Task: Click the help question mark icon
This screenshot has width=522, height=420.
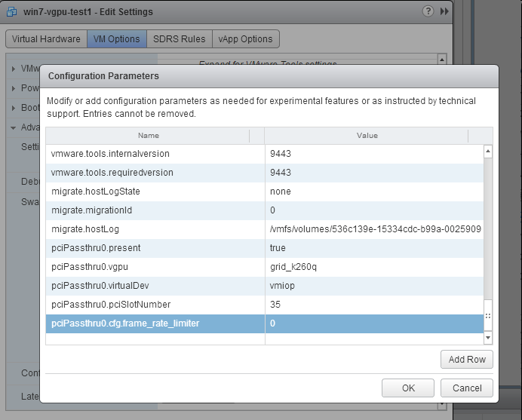Action: [x=428, y=12]
